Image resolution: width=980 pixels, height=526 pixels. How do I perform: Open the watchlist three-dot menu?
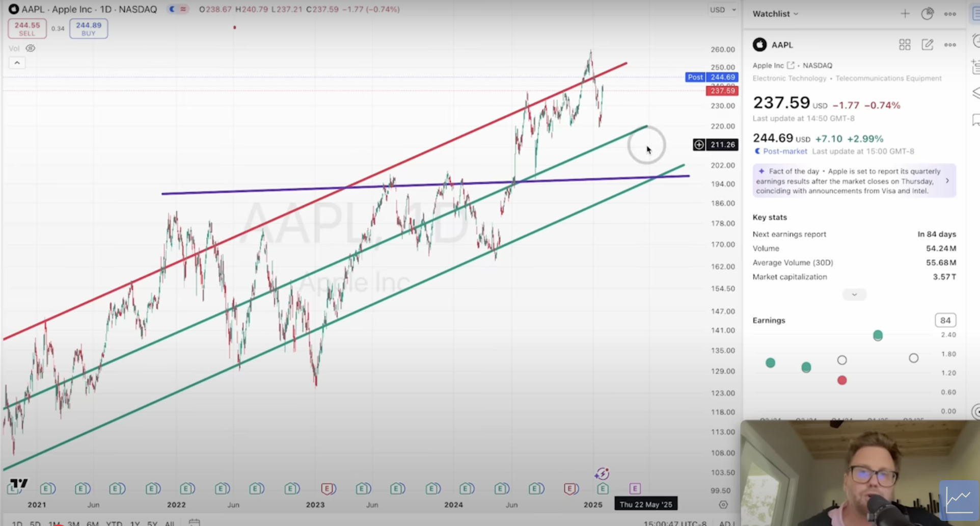point(950,14)
